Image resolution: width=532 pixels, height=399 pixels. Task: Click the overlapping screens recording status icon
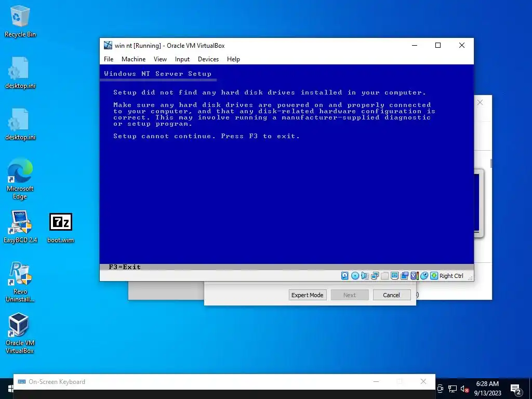pos(404,276)
